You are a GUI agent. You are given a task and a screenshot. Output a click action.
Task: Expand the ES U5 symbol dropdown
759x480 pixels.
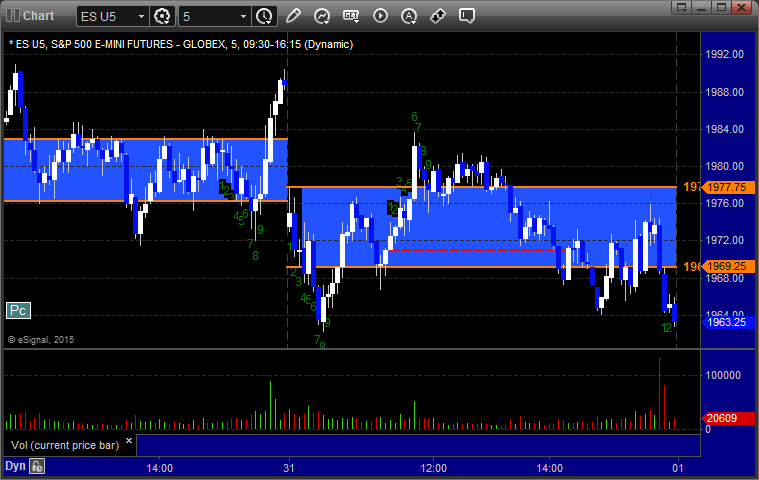[141, 16]
